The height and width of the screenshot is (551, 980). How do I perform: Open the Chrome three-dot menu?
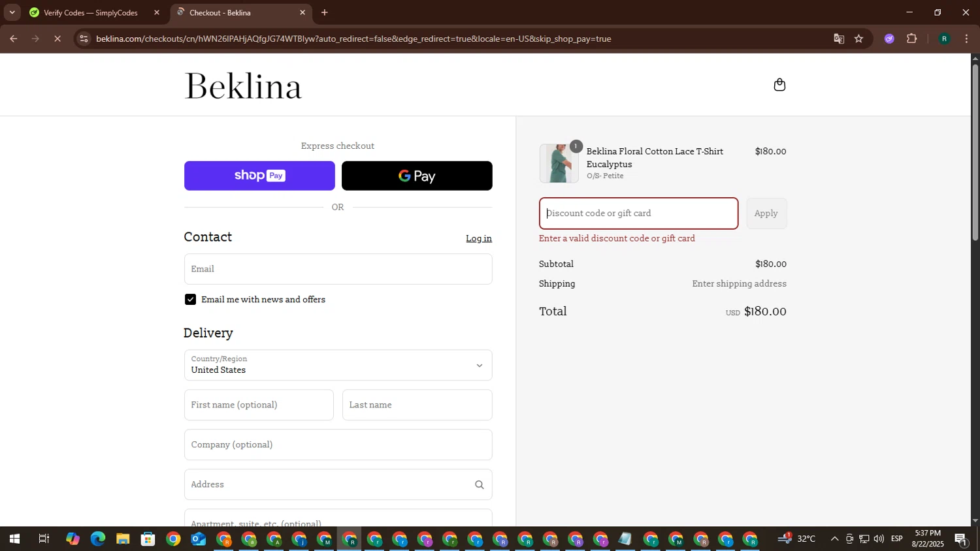pos(966,39)
